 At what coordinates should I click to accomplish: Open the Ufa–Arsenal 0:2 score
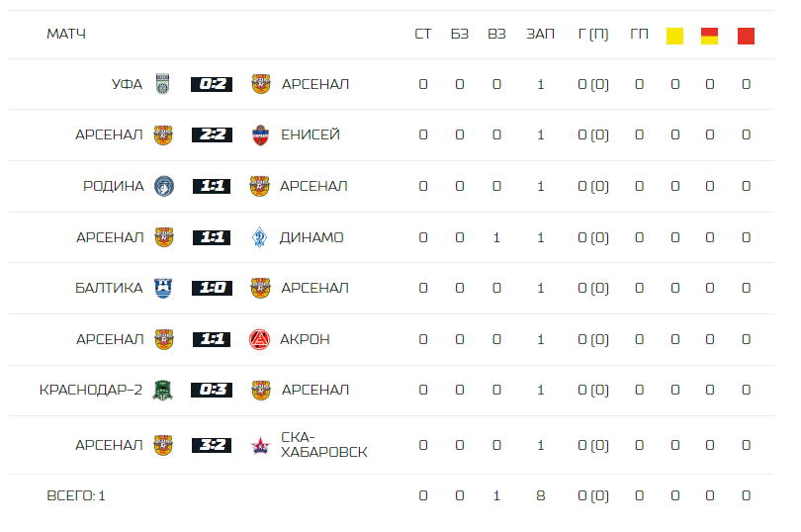(212, 84)
